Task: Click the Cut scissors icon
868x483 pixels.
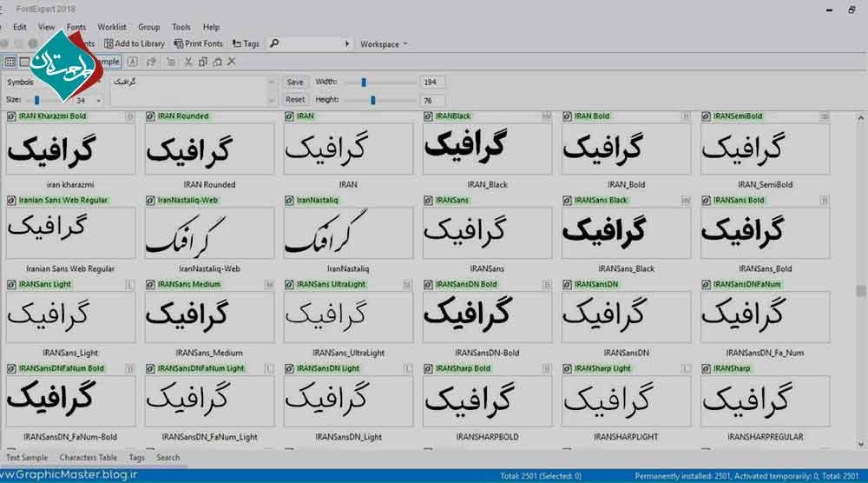Action: coord(188,62)
